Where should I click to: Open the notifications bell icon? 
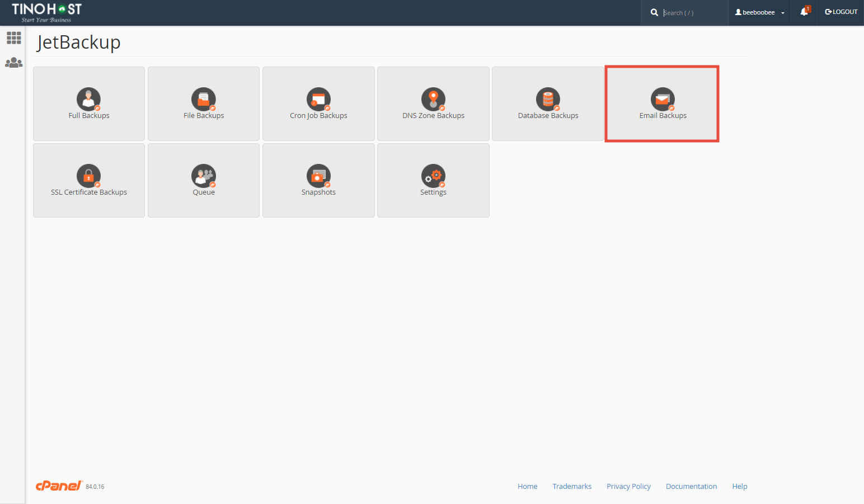[805, 11]
